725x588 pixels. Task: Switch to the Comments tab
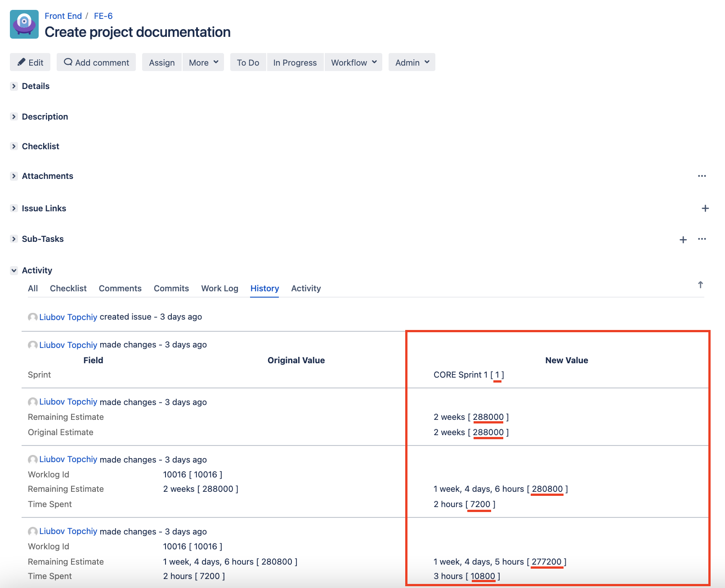[x=120, y=288]
